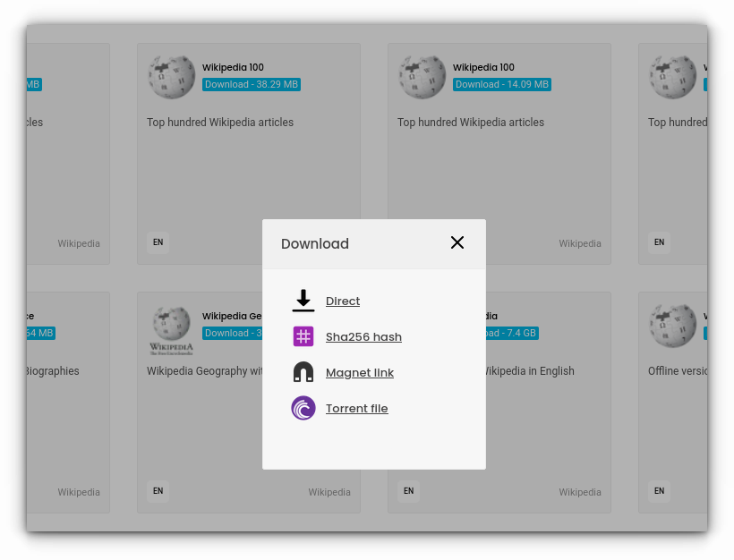
Task: Click the Download - 38.29 MB button
Action: click(x=252, y=84)
